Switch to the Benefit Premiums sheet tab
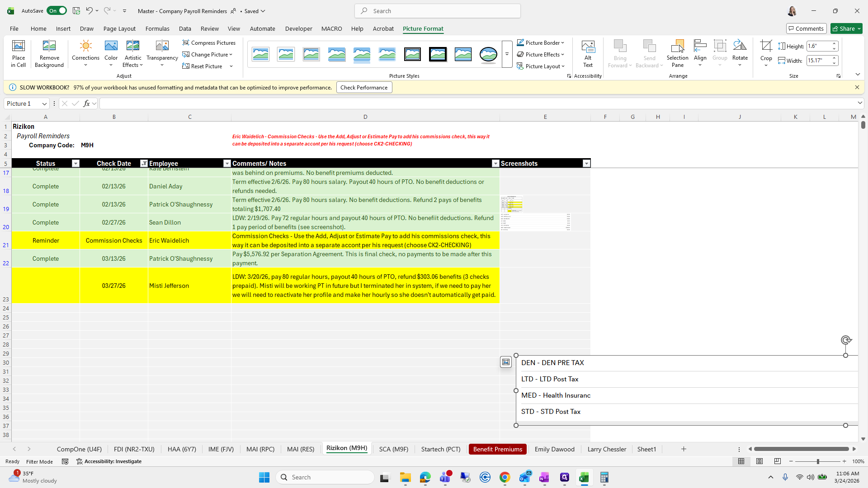Image resolution: width=868 pixels, height=488 pixels. pyautogui.click(x=497, y=449)
